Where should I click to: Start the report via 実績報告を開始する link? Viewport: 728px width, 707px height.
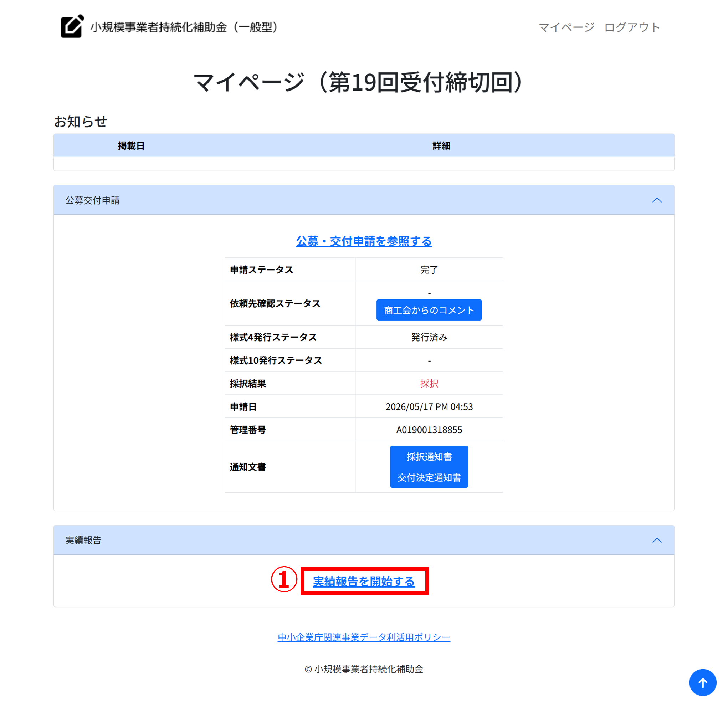point(364,581)
